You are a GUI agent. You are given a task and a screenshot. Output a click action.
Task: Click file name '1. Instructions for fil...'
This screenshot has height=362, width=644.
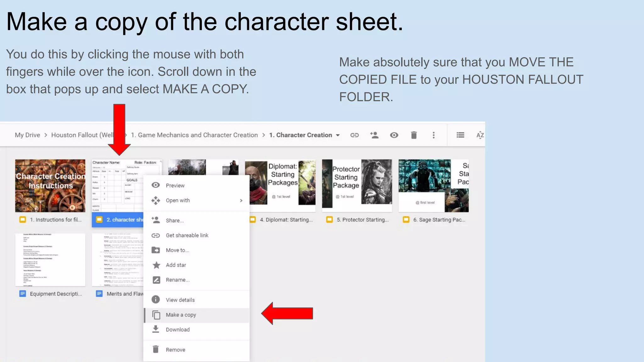coord(56,220)
